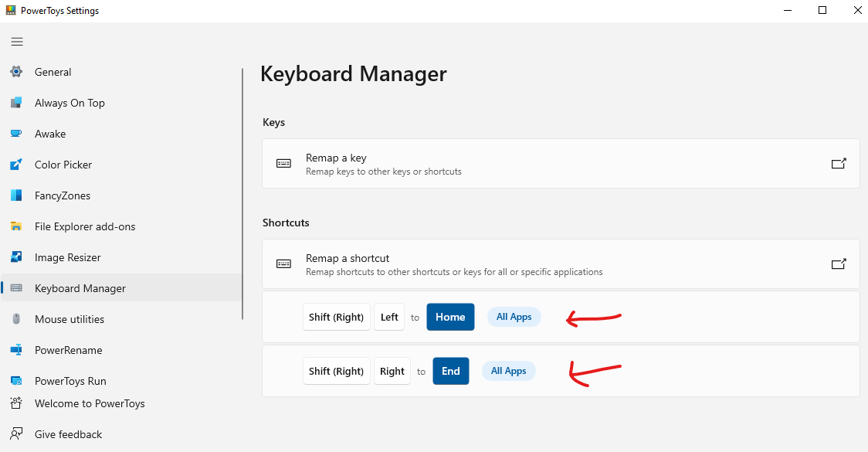The image size is (868, 452).
Task: Click keyboard icon beside Remap a key
Action: [x=284, y=163]
